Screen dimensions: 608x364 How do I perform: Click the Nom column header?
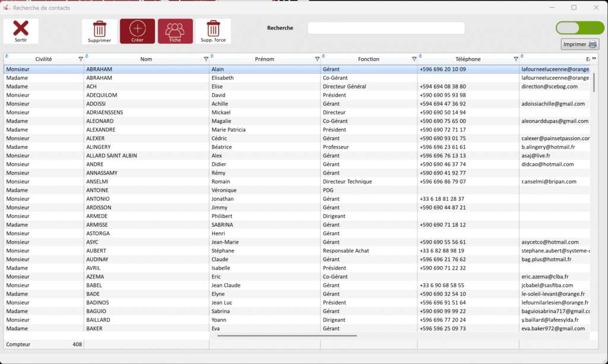(146, 59)
